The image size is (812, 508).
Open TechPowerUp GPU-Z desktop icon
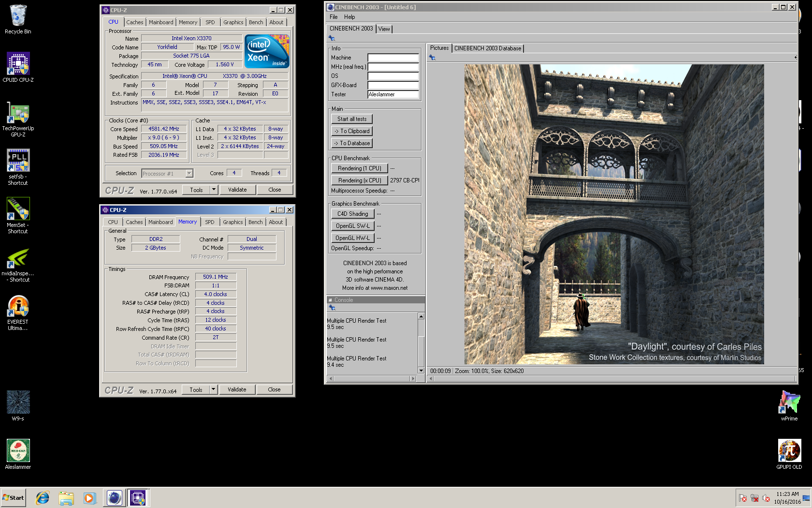[x=18, y=119]
